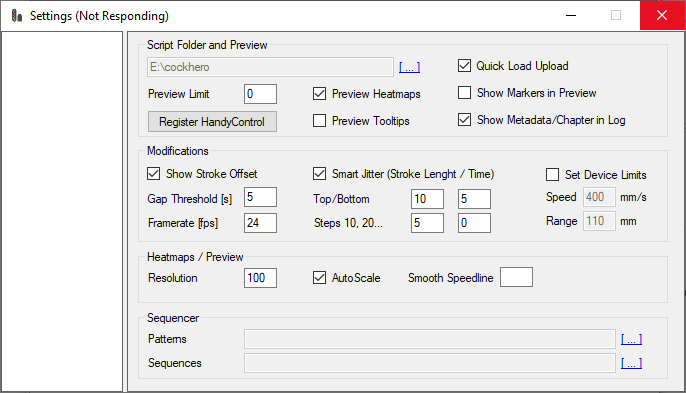Image resolution: width=686 pixels, height=393 pixels.
Task: Click the 'Gap Threshold [s]' label
Action: (x=189, y=199)
